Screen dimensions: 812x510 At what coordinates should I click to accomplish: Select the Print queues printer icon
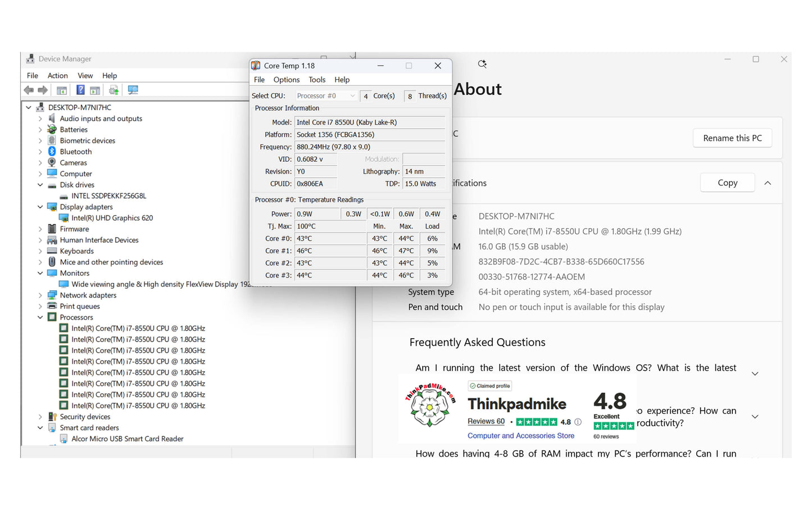pos(52,306)
